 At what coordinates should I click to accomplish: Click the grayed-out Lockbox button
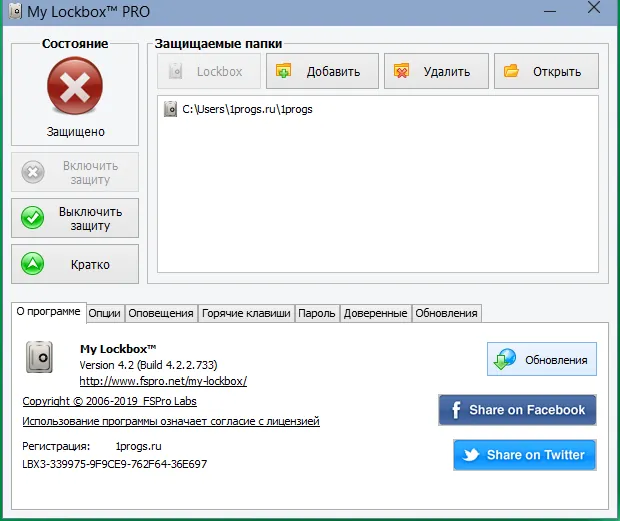point(209,71)
